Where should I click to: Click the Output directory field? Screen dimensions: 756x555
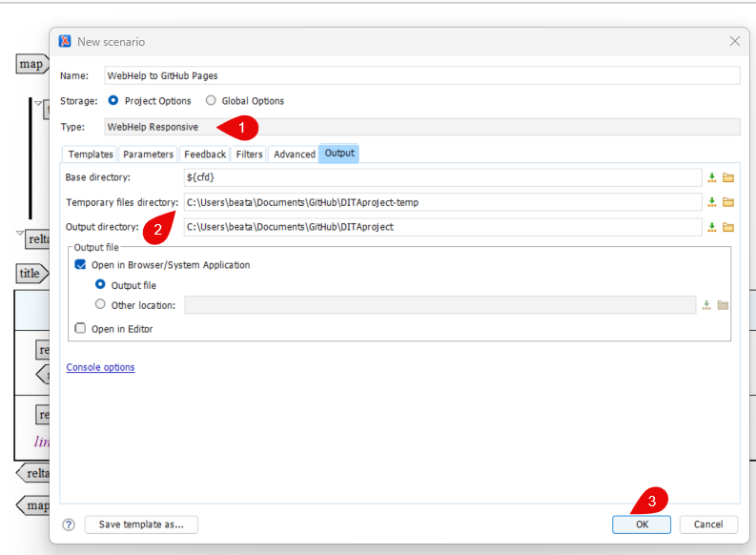442,227
